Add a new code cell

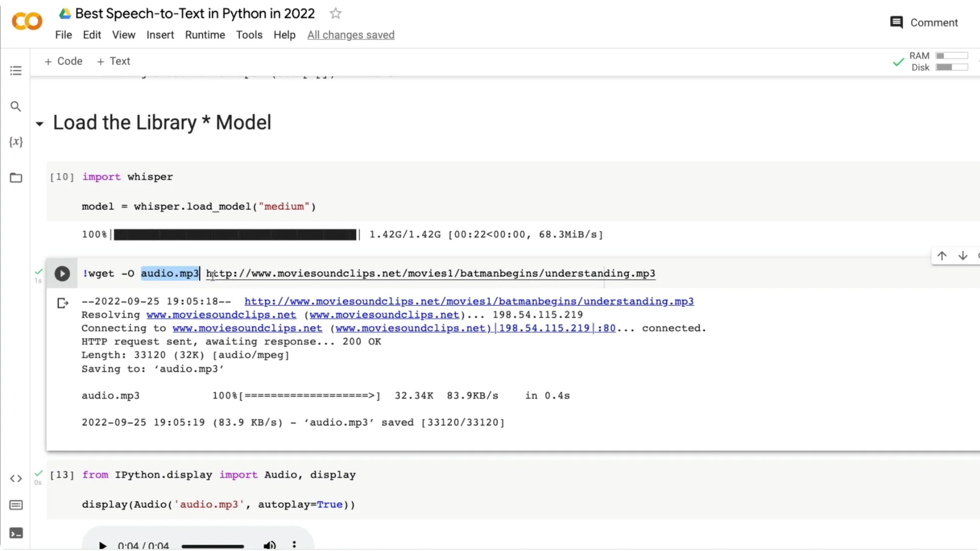63,61
